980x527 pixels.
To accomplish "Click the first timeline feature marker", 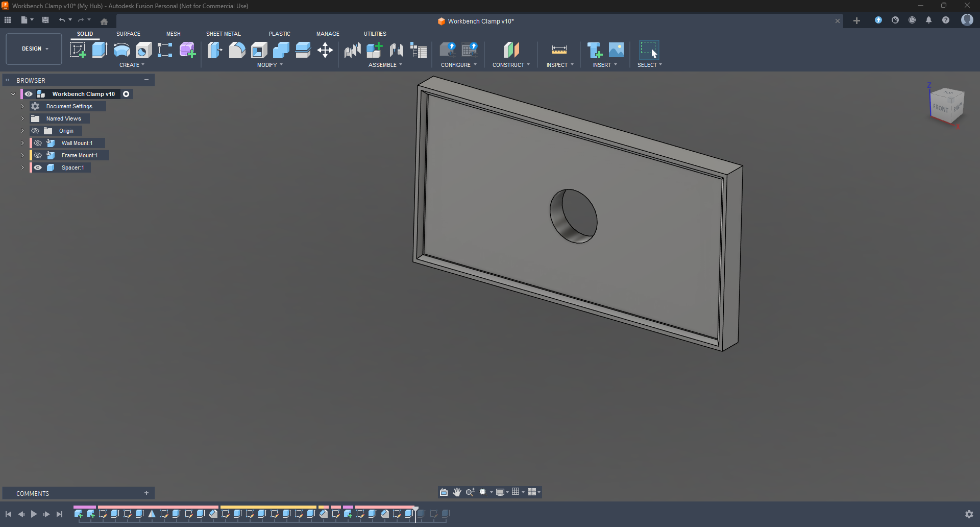I will click(79, 514).
